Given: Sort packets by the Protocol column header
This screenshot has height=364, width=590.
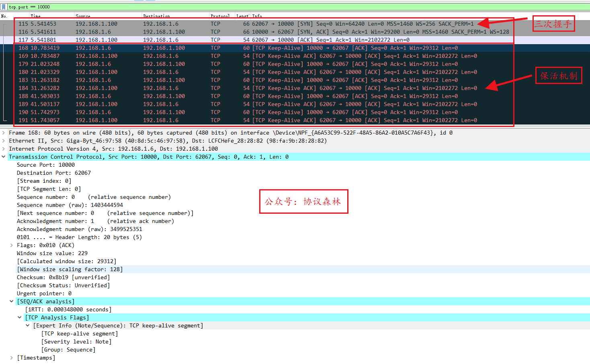Looking at the screenshot, I should 222,16.
